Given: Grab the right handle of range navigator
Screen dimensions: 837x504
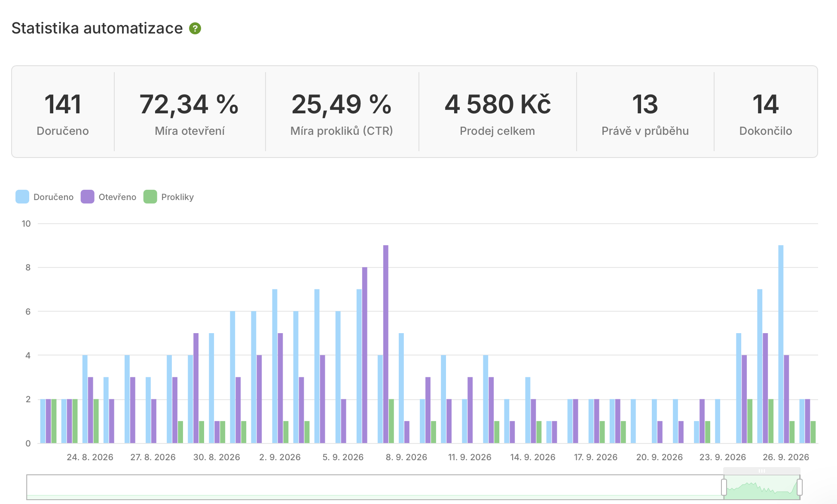Looking at the screenshot, I should coord(800,487).
